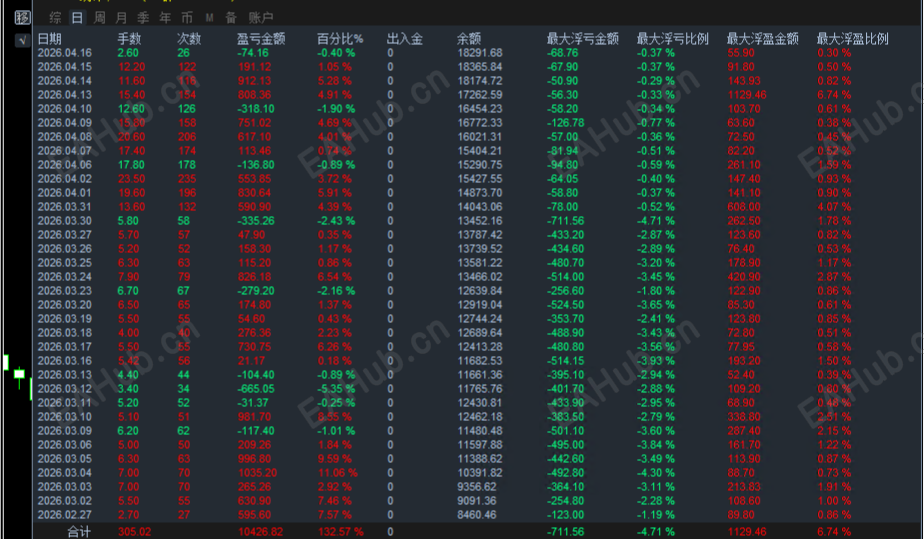This screenshot has height=539, width=924.
Task: Click the 手数 column header
Action: pos(130,39)
